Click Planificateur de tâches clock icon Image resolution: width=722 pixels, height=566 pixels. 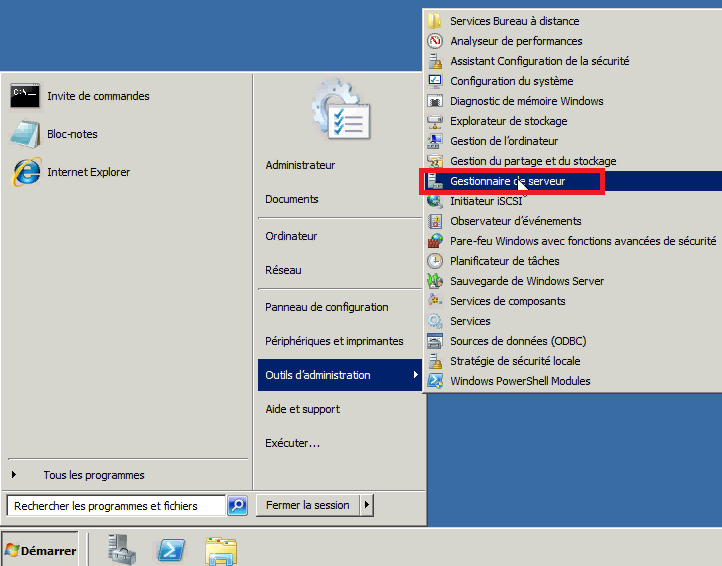tap(435, 261)
